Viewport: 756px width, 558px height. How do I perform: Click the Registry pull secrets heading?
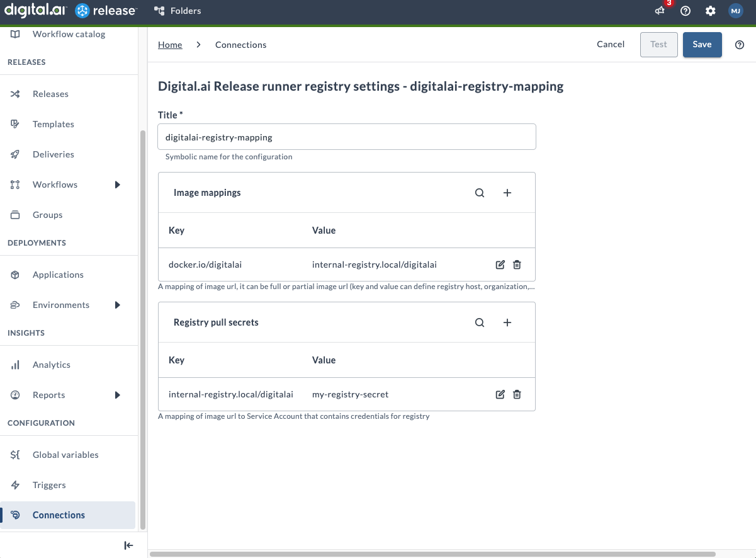(216, 322)
